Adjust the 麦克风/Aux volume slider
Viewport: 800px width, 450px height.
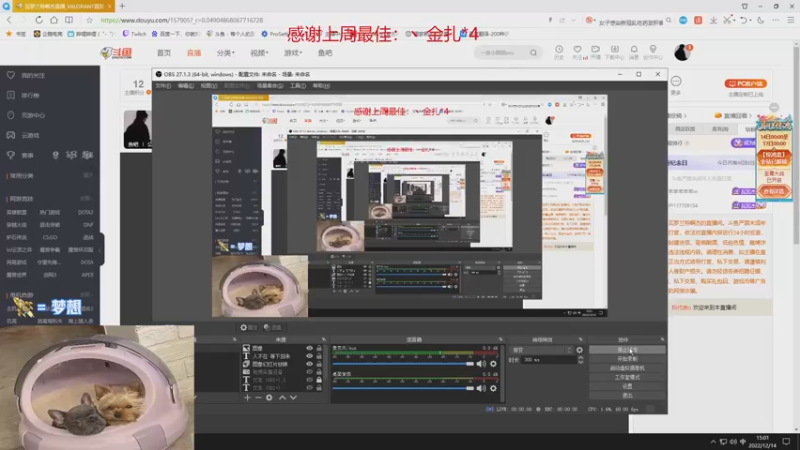coord(403,364)
